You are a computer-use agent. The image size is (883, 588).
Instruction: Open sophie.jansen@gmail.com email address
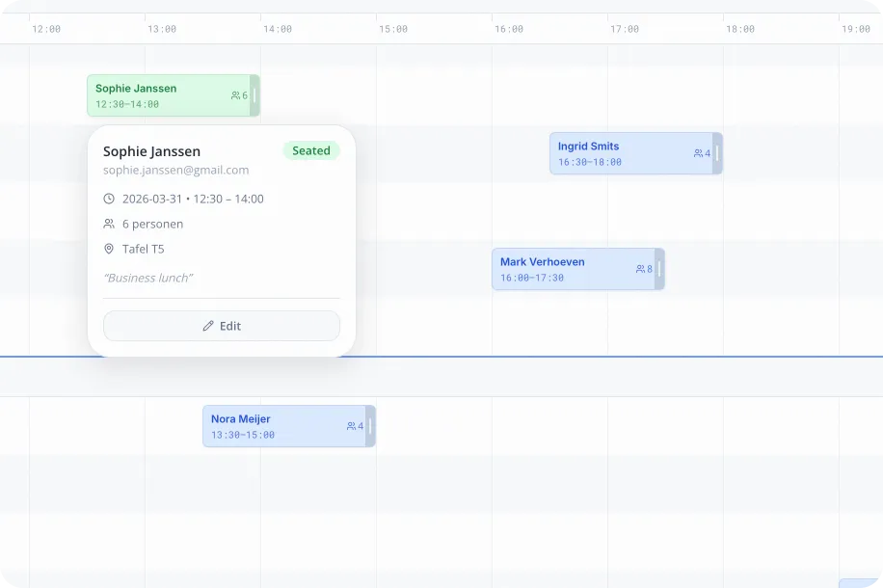click(175, 170)
